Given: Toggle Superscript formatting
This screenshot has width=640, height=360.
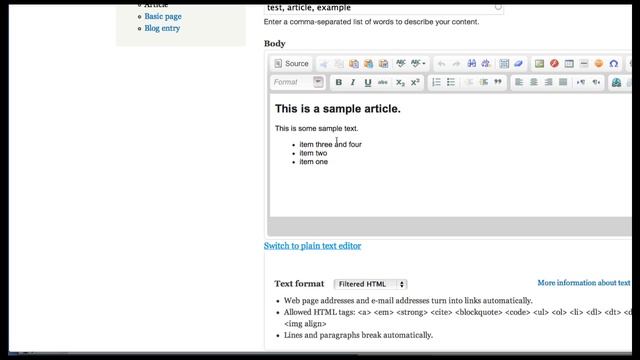Looking at the screenshot, I should click(415, 82).
